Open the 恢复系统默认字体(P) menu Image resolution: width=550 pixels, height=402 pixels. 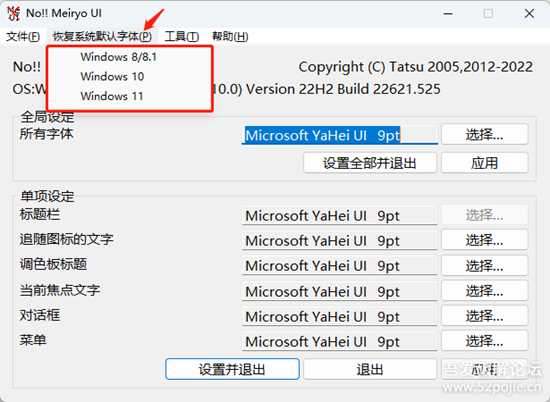[102, 36]
